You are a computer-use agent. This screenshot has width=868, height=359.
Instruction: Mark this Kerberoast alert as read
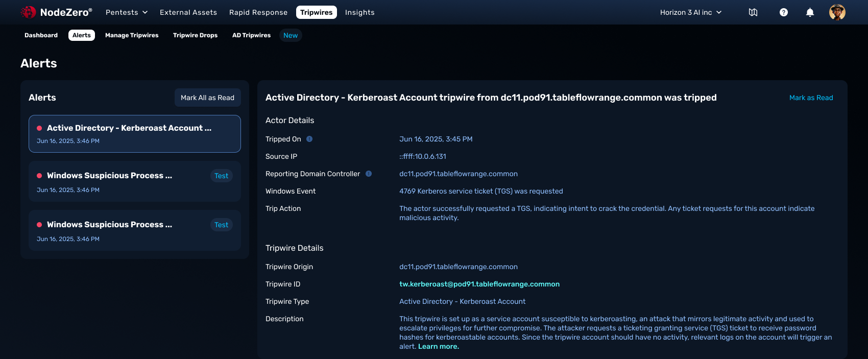pyautogui.click(x=811, y=98)
